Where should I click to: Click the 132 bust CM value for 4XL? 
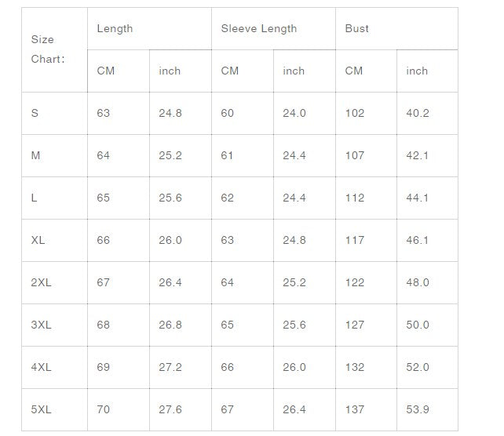(355, 368)
